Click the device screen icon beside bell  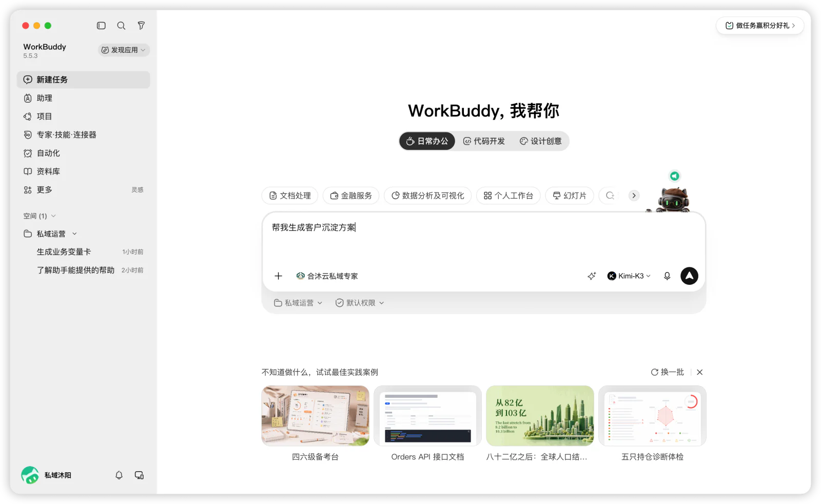[139, 475]
